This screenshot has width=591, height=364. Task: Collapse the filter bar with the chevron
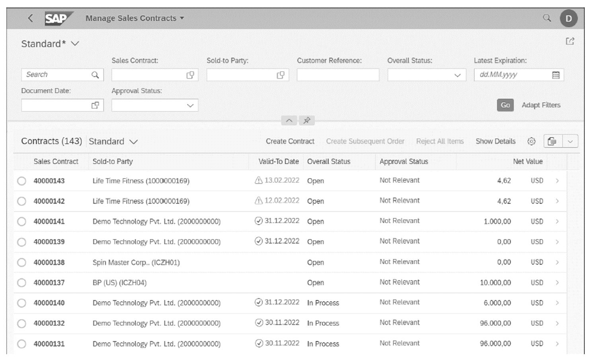click(289, 121)
